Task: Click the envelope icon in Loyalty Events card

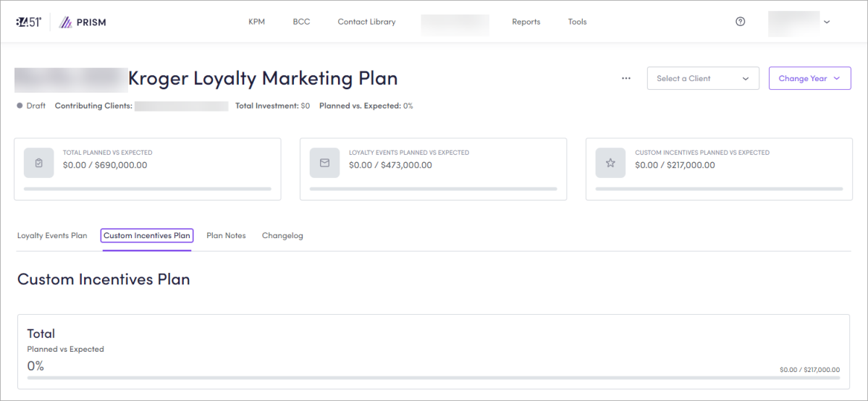Action: [324, 164]
